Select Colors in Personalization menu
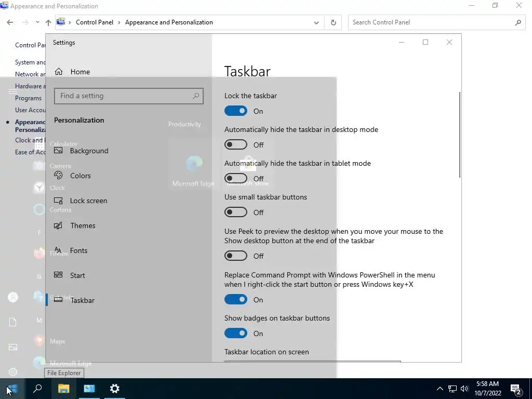 click(129, 176)
